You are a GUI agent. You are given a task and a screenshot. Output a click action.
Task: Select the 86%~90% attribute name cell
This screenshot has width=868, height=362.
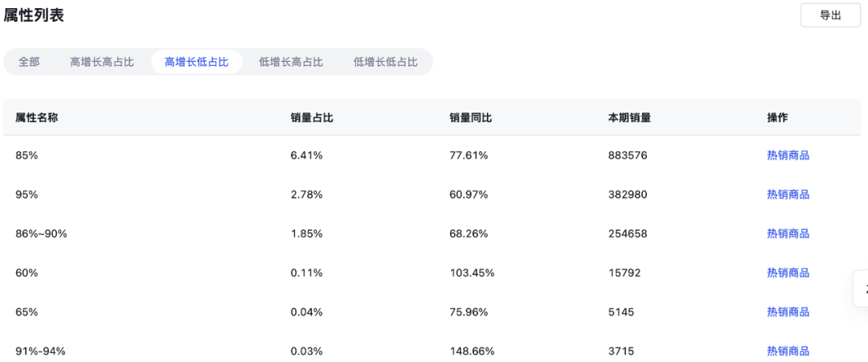pyautogui.click(x=41, y=234)
